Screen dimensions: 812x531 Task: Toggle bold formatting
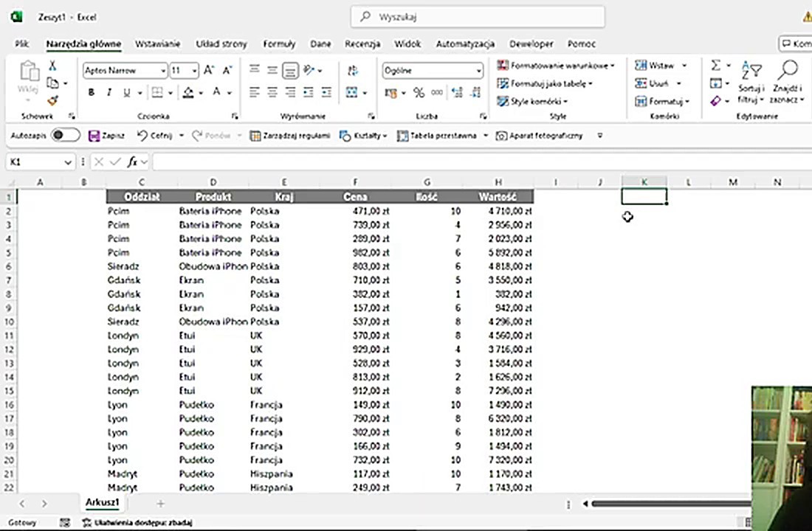[x=92, y=93]
